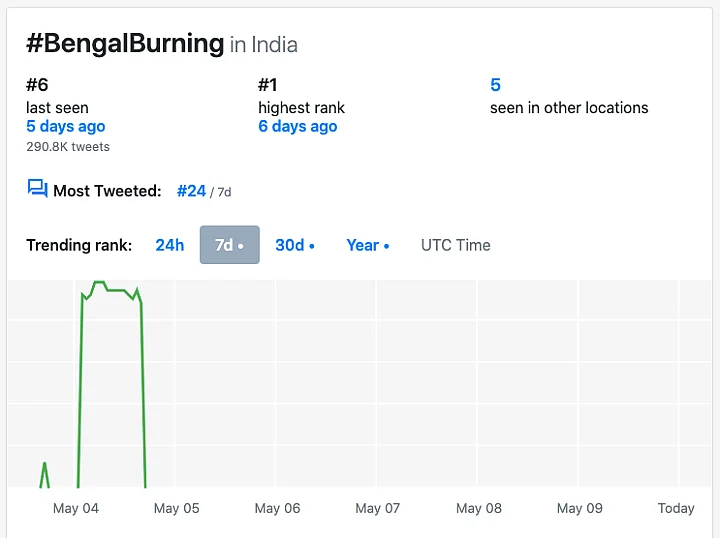Open the '5 days ago' last seen link
Viewport: 720px width, 538px height.
65,126
